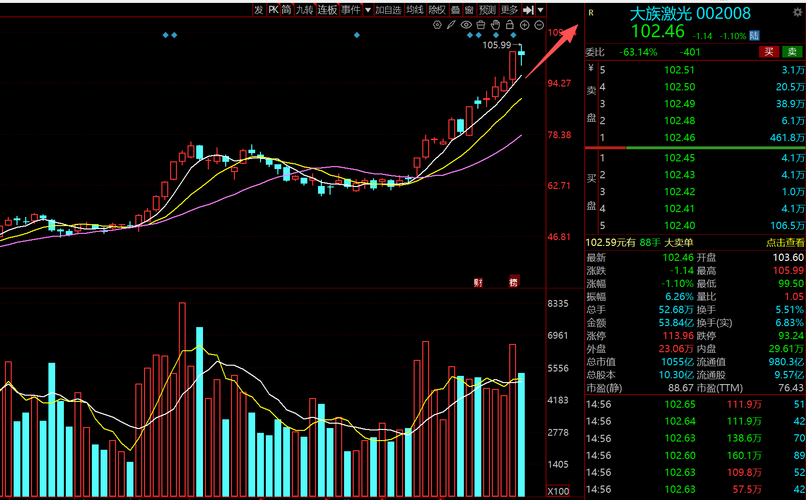This screenshot has height=500, width=806.
Task: Select sell level 5 price 102.51
Action: click(x=679, y=70)
